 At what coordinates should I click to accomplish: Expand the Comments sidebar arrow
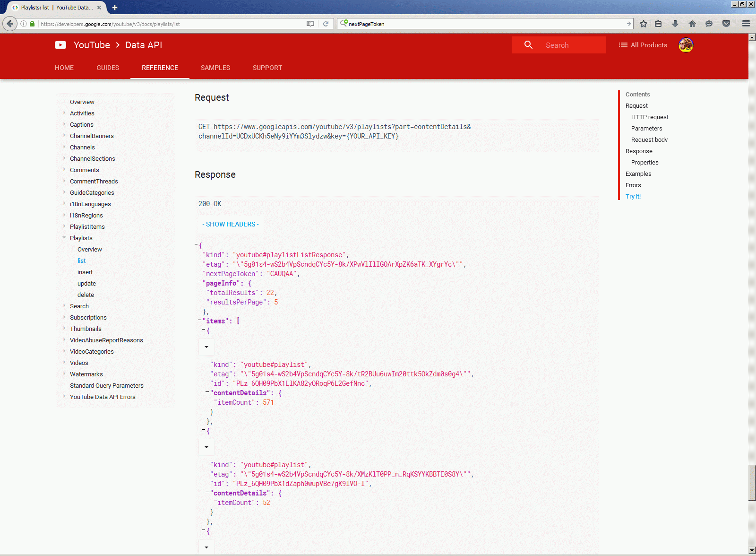tap(64, 170)
